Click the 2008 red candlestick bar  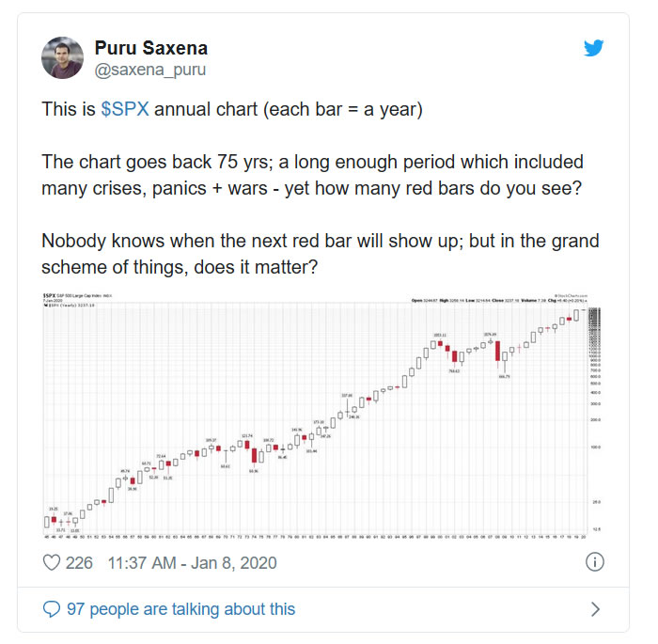click(x=497, y=351)
